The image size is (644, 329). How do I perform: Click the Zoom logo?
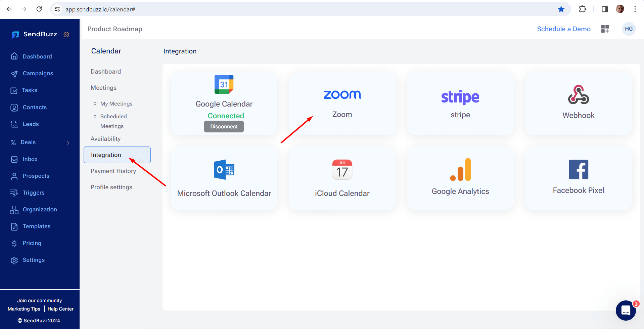click(x=342, y=95)
